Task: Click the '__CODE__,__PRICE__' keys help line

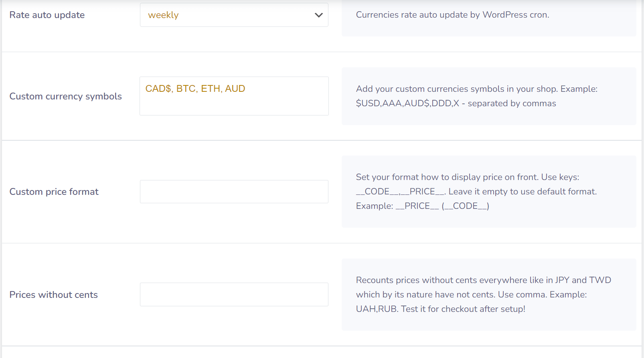Action: pos(400,192)
